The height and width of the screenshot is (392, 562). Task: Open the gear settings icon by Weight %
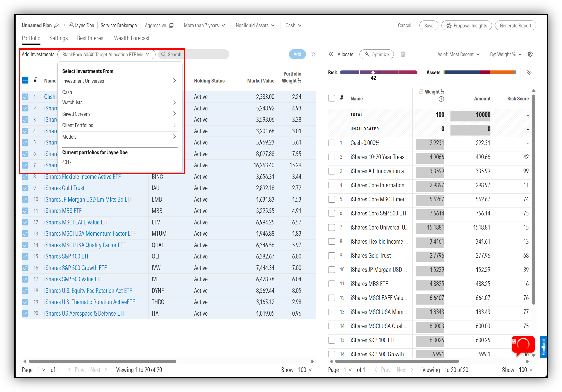tap(530, 54)
